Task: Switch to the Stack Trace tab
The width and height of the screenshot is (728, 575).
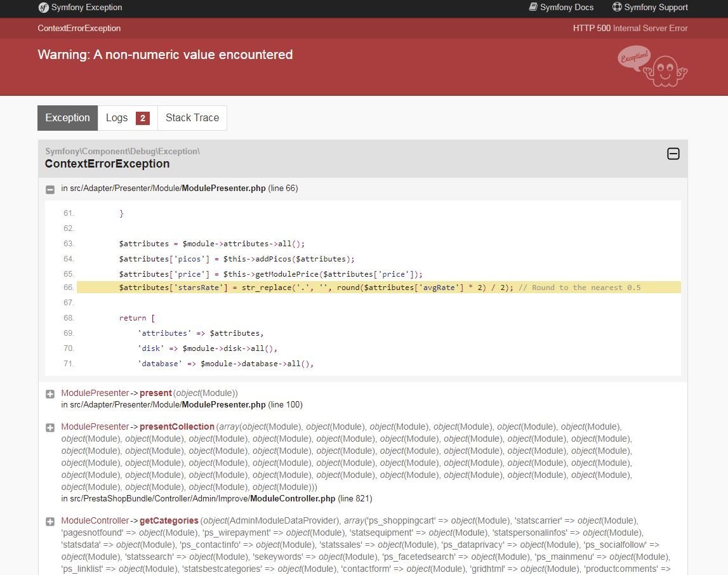Action: click(192, 118)
